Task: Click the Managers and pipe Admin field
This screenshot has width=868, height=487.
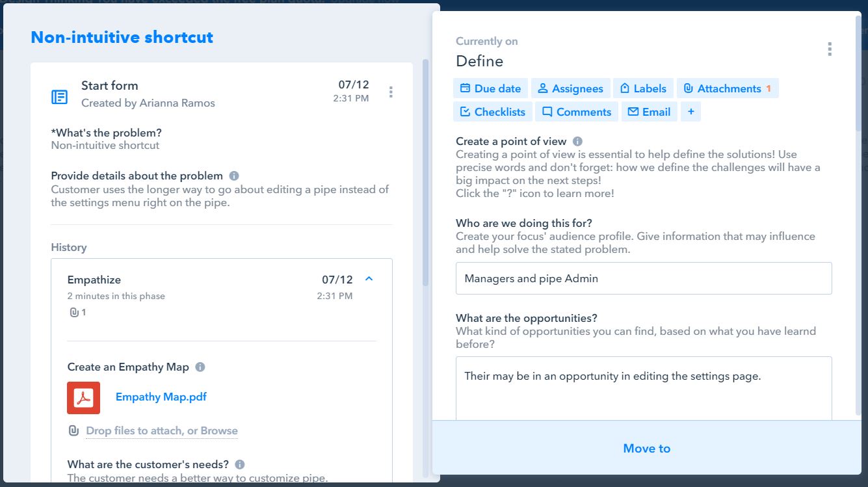Action: (643, 278)
